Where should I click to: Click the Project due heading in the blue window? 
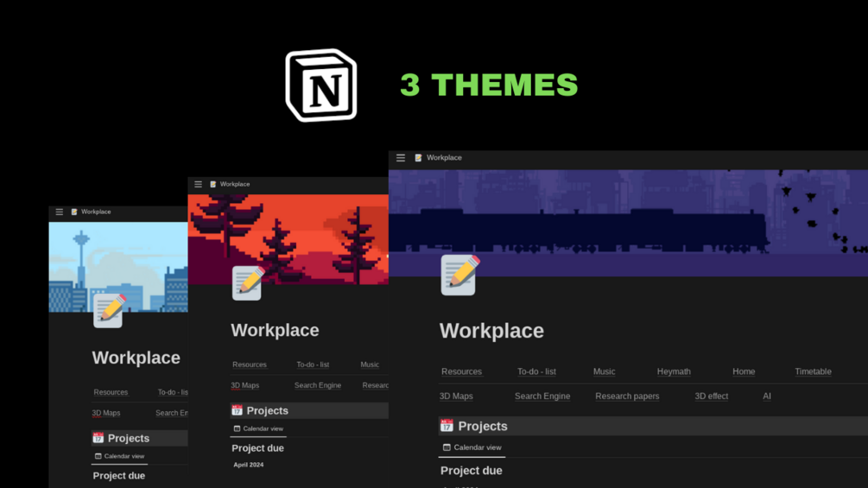[119, 476]
